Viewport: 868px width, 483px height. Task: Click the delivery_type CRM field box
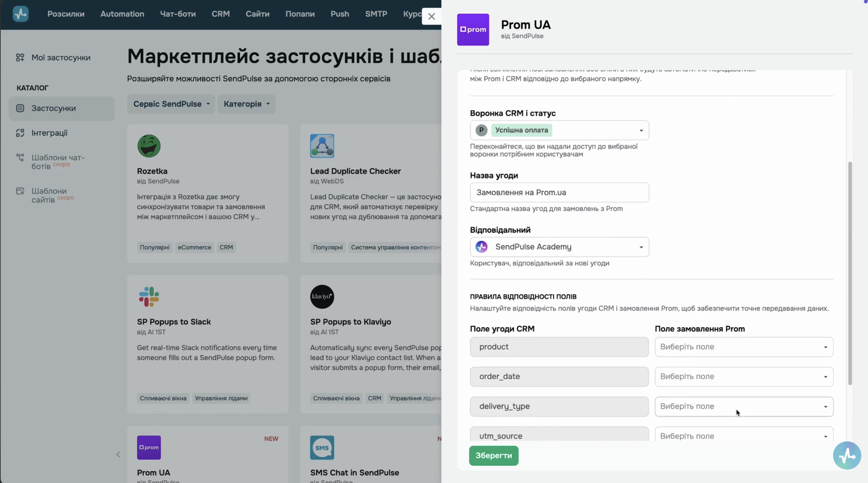[x=559, y=406]
